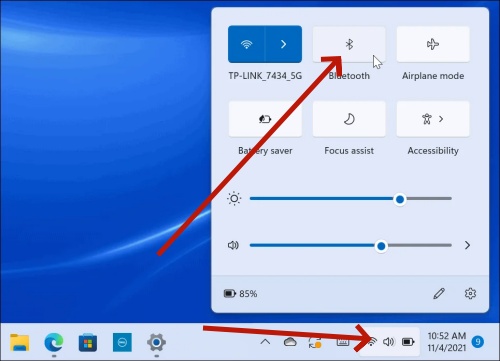This screenshot has height=361, width=500.
Task: Open battery settings via 85% indicator
Action: 240,294
